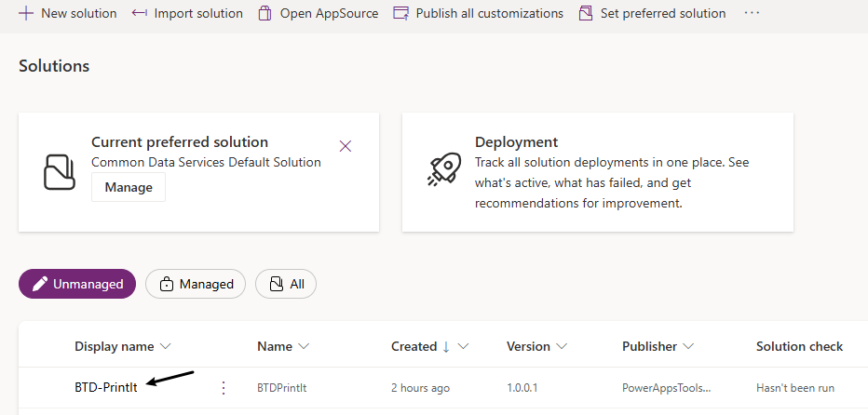The height and width of the screenshot is (415, 868).
Task: Open the more commands ellipsis menu
Action: 753,13
